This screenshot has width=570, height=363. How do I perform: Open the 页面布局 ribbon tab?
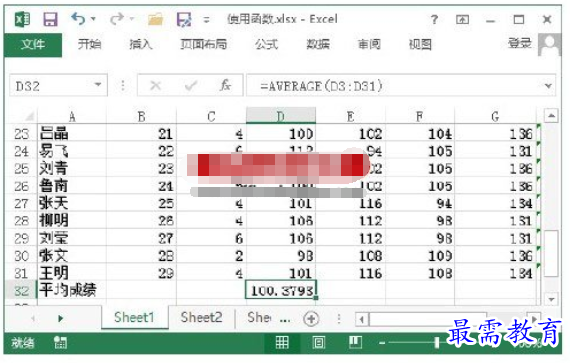tap(204, 44)
